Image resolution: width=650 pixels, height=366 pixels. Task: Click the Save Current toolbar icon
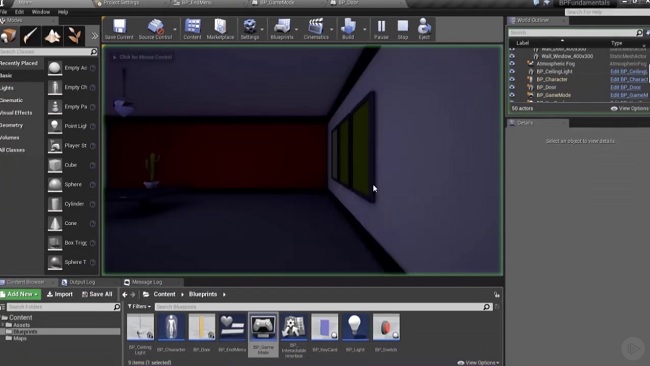point(119,29)
